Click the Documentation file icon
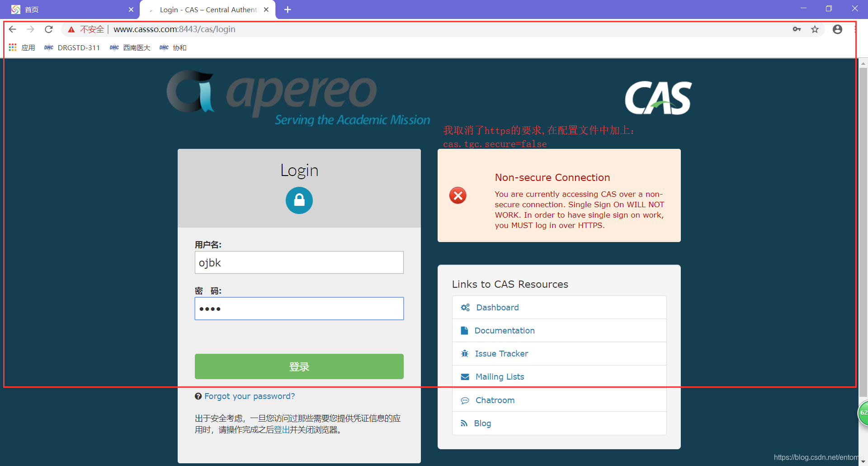The image size is (868, 466). 464,331
